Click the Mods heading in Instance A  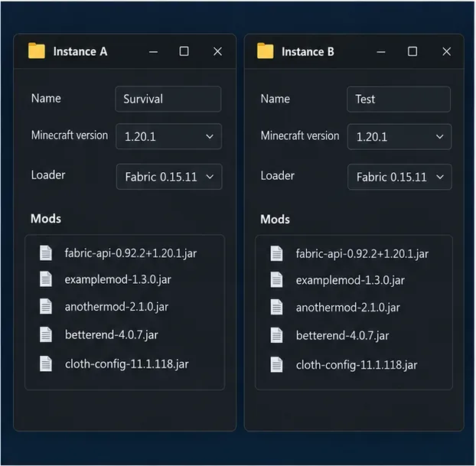46,219
